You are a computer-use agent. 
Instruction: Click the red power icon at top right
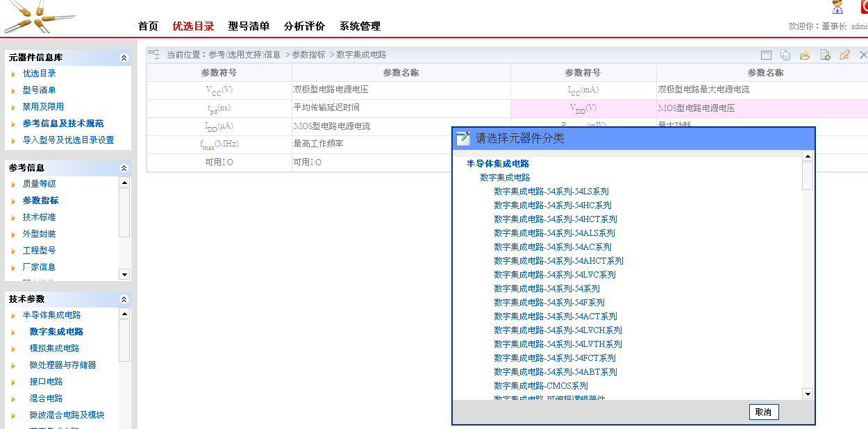tap(864, 7)
